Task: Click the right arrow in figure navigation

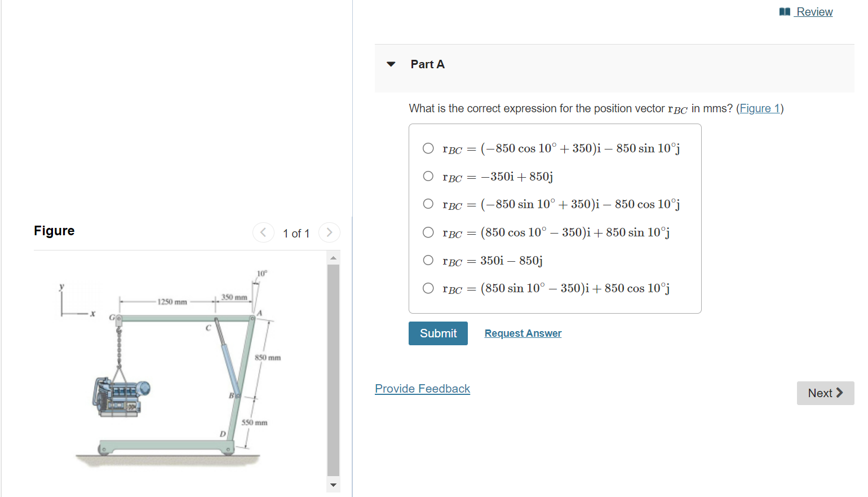Action: click(329, 232)
